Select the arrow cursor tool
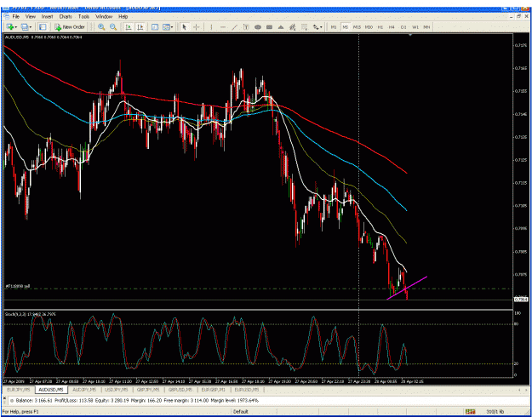Image resolution: width=532 pixels, height=417 pixels. tap(185, 27)
